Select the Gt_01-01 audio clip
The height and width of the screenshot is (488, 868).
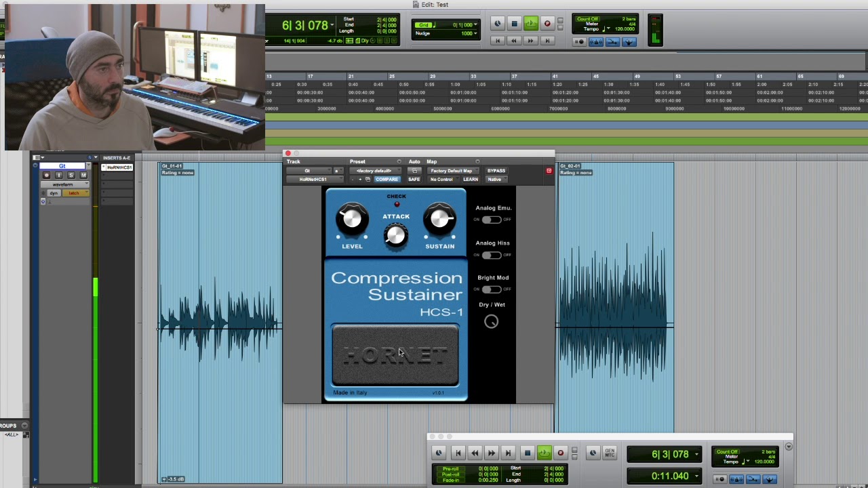220,323
